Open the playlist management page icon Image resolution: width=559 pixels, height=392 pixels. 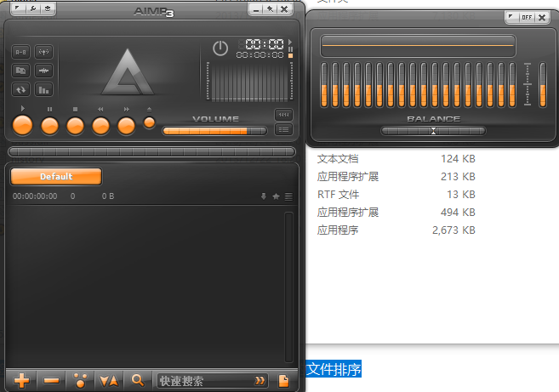[x=284, y=381]
